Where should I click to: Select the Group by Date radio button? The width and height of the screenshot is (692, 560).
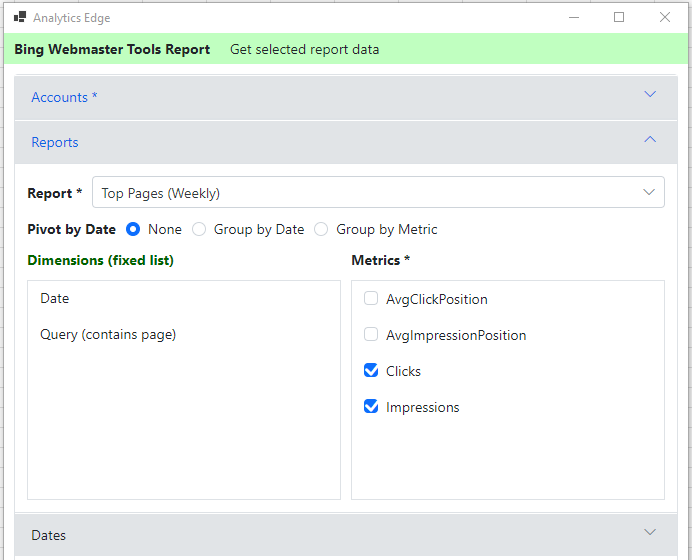click(199, 229)
